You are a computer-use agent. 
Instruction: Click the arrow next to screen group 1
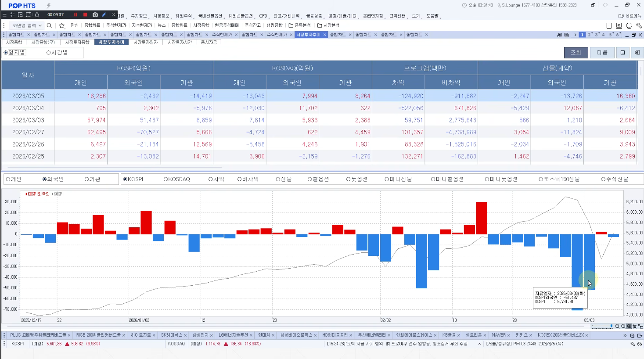[575, 35]
